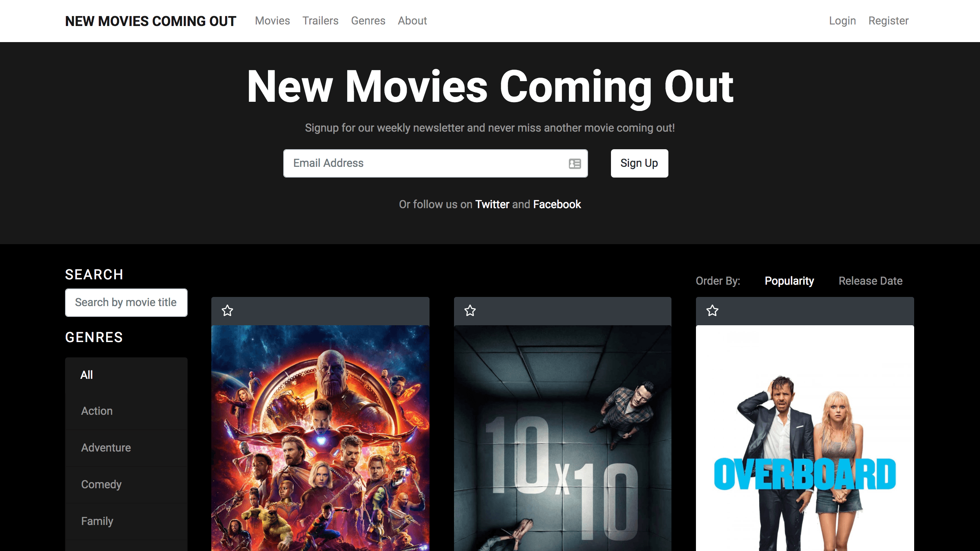Focus the Search by movie title box
This screenshot has width=980, height=551.
tap(126, 302)
